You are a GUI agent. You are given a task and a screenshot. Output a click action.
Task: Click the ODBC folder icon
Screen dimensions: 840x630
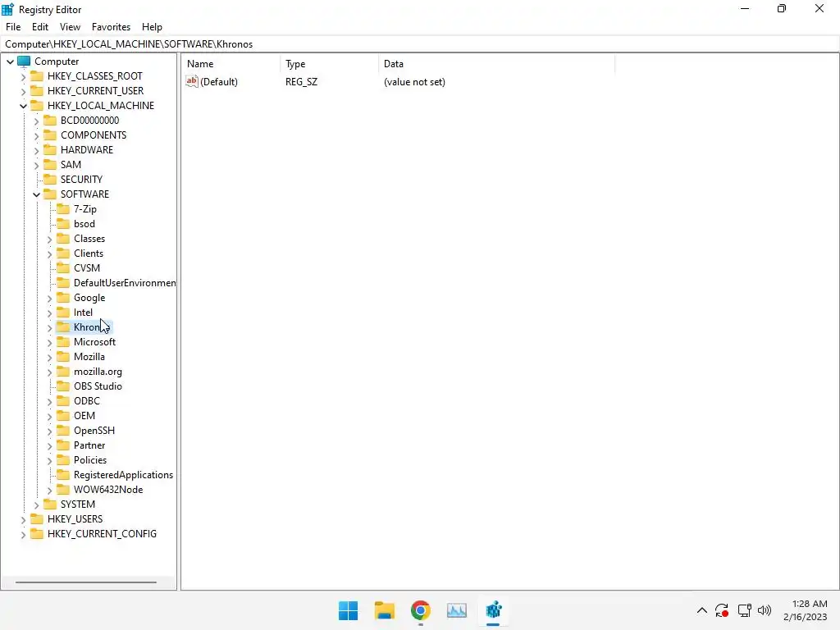coord(63,400)
